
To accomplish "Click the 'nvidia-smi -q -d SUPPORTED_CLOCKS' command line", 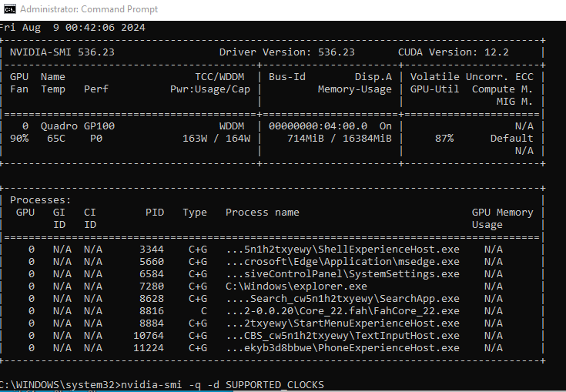I will point(223,384).
